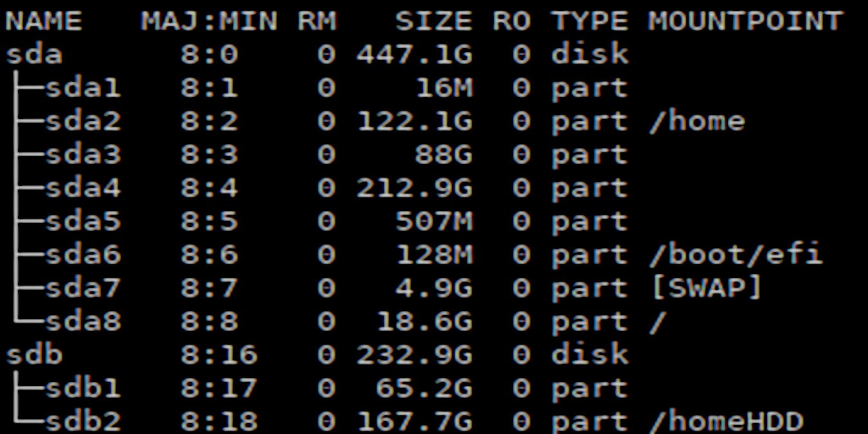Select the sdb disk name
Image resolution: width=868 pixels, height=434 pixels.
tap(34, 356)
